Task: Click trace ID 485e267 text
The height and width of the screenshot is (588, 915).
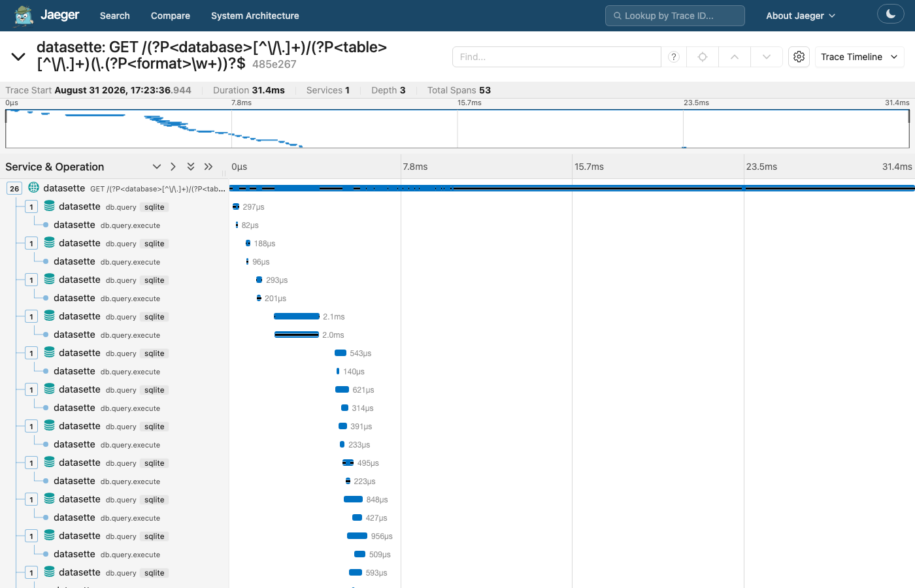Action: [274, 64]
